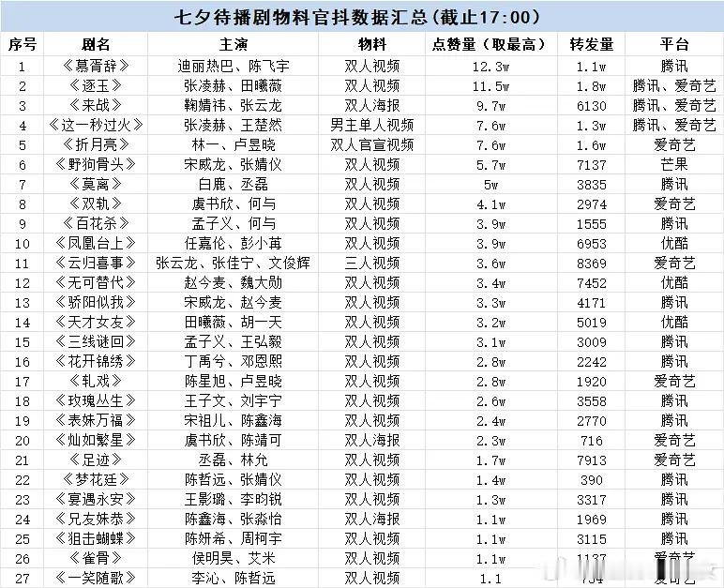Click the shares value '4171'
Image resolution: width=724 pixels, height=588 pixels.
(x=592, y=303)
